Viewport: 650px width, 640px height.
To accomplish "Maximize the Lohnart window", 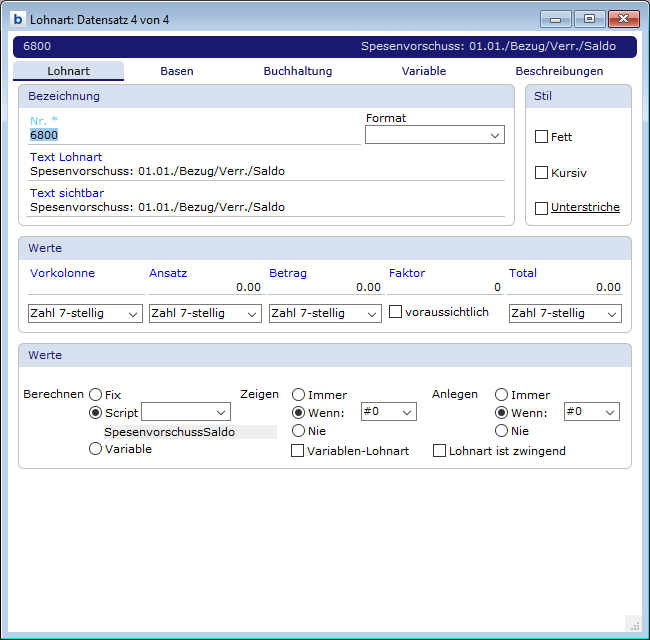I will pos(589,18).
